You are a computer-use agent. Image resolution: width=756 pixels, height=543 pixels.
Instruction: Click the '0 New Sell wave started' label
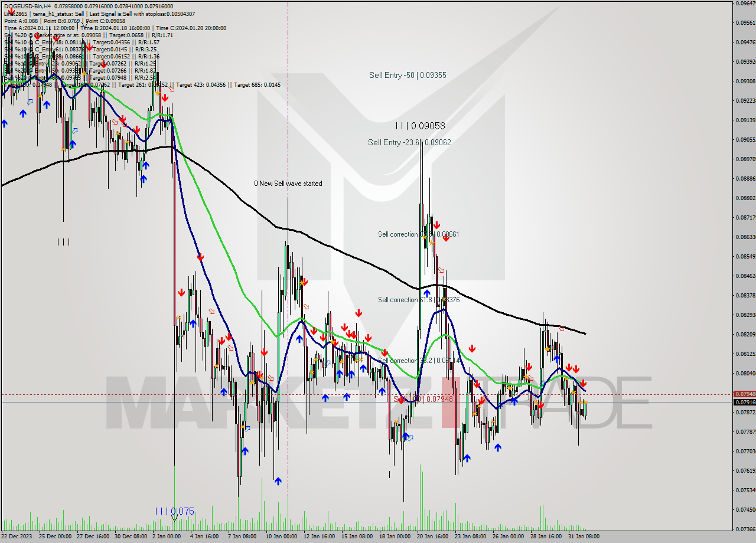click(288, 184)
